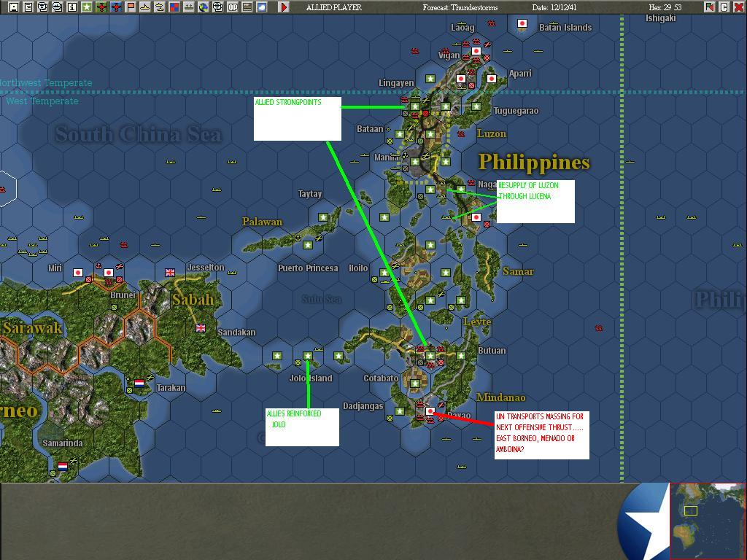Select the British flag at Jesselton
Screen dimensions: 747x560
(170, 273)
